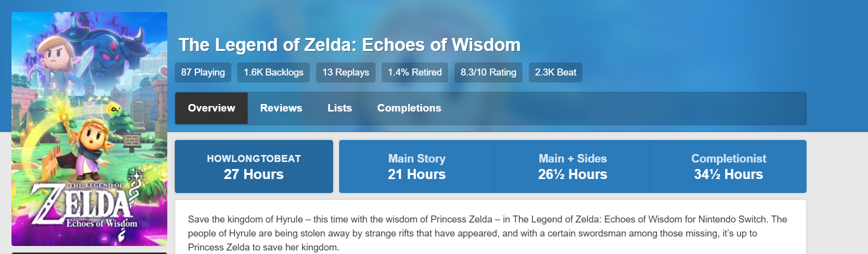This screenshot has height=254, width=868.
Task: Click the Main + Sides 26½ Hours tile
Action: (572, 166)
